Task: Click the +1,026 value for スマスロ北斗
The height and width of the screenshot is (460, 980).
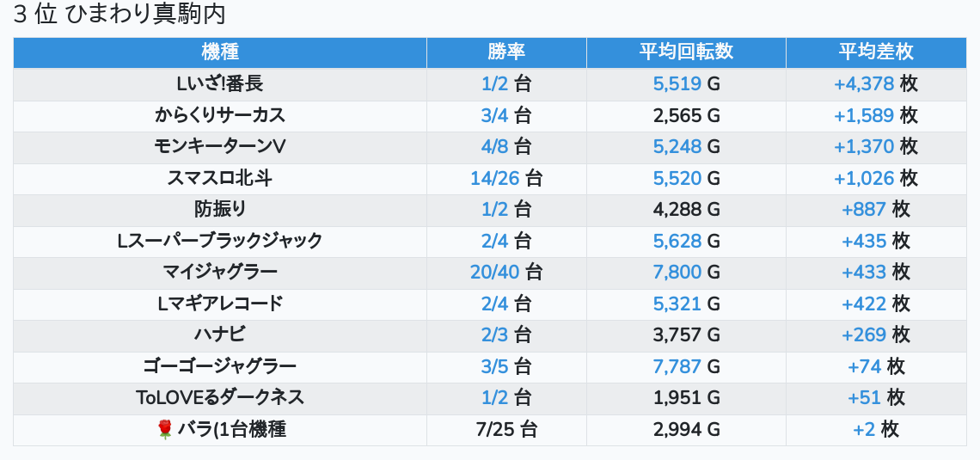Action: coord(864,179)
